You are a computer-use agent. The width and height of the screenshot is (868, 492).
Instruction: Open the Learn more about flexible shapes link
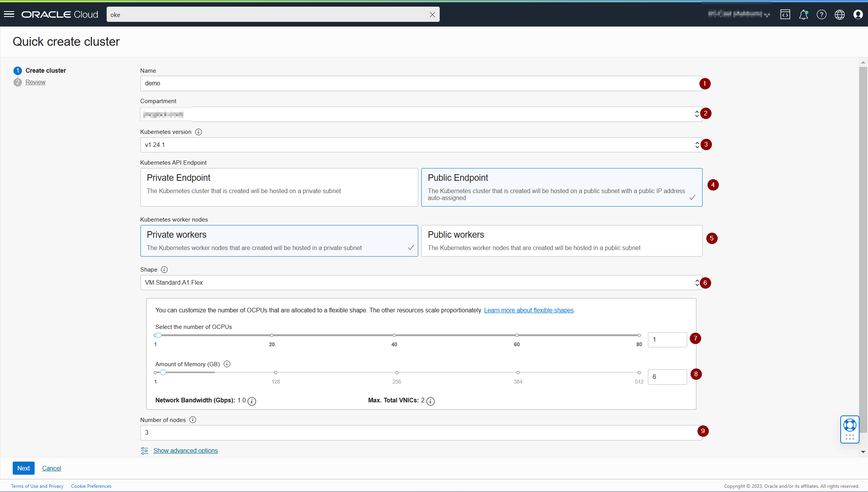click(528, 310)
